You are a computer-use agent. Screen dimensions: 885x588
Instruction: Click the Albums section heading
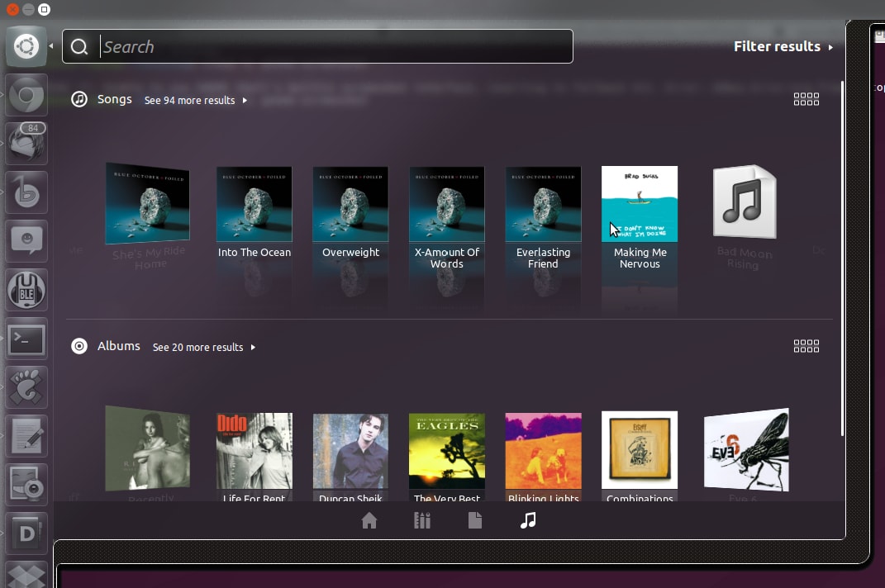pos(118,346)
